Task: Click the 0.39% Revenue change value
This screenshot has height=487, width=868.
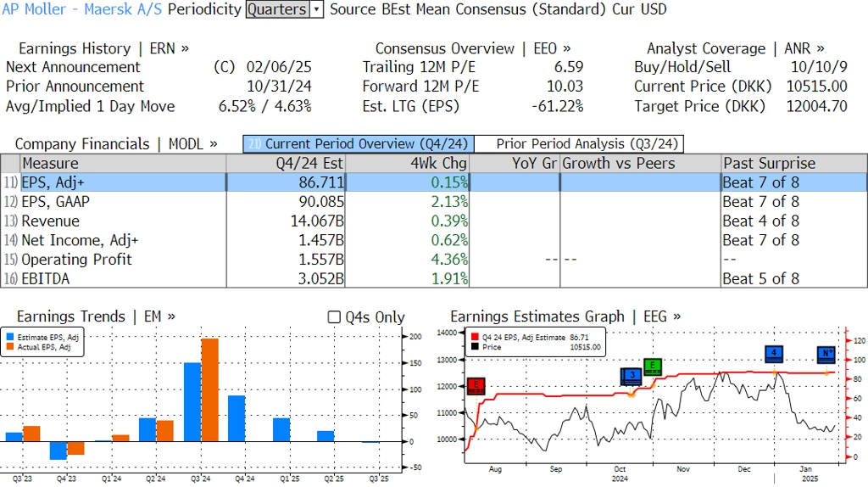Action: click(449, 221)
